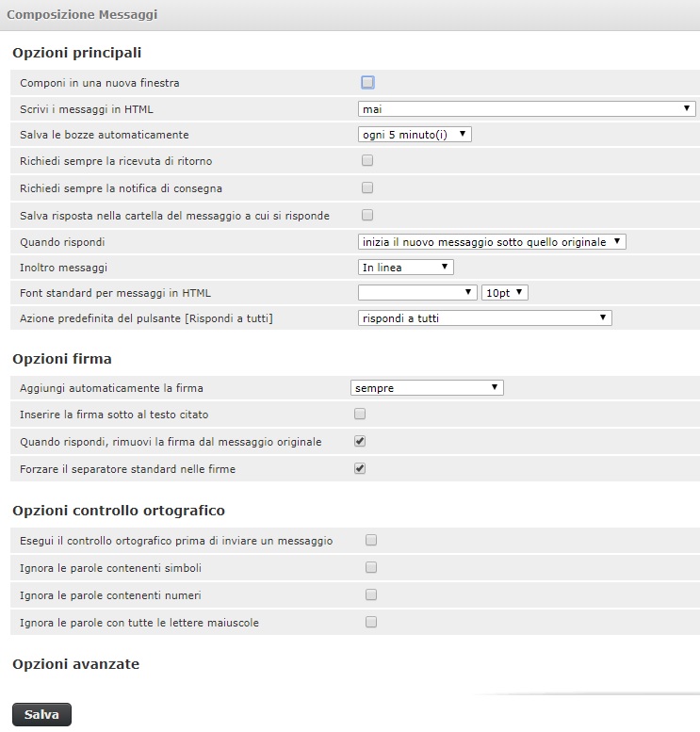Uncheck 'Forzare il separatore standard nelle firme'

[x=360, y=468]
